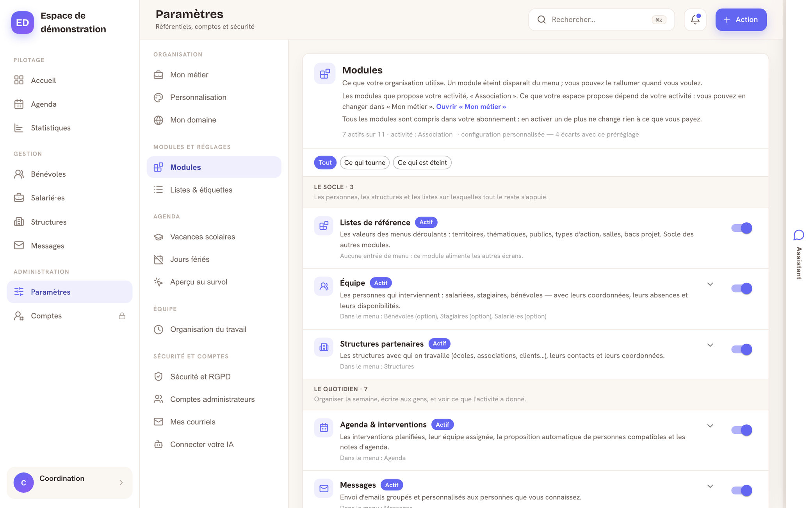This screenshot has height=508, width=812.
Task: Expand the Messages module chevron
Action: (x=710, y=486)
